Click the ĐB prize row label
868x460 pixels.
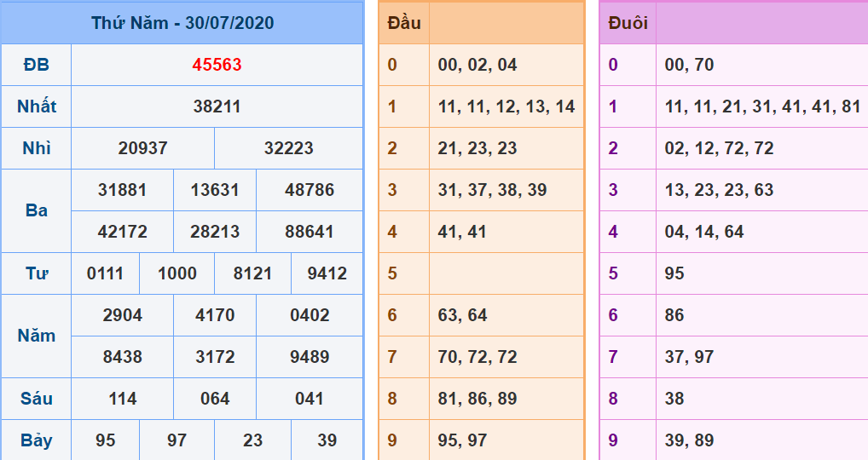(x=36, y=65)
